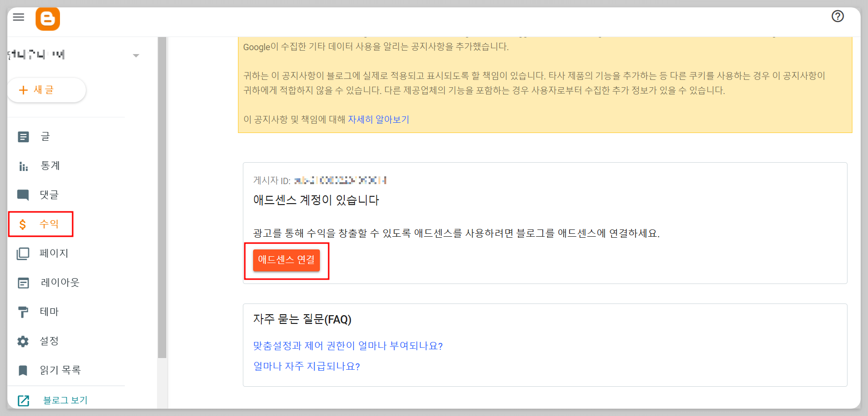The image size is (868, 416).
Task: Click the external link view blog icon
Action: click(x=23, y=401)
